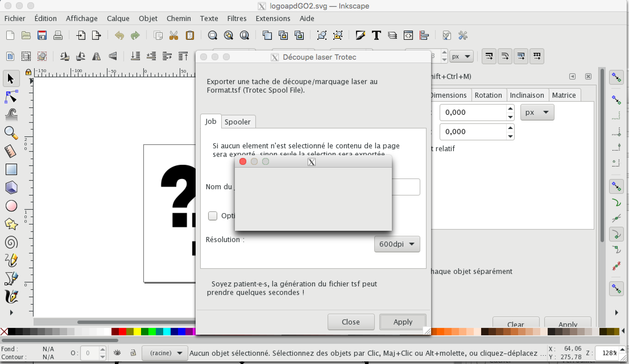This screenshot has width=629, height=364.
Task: Select the Zoom magnifier tool
Action: coord(11,133)
